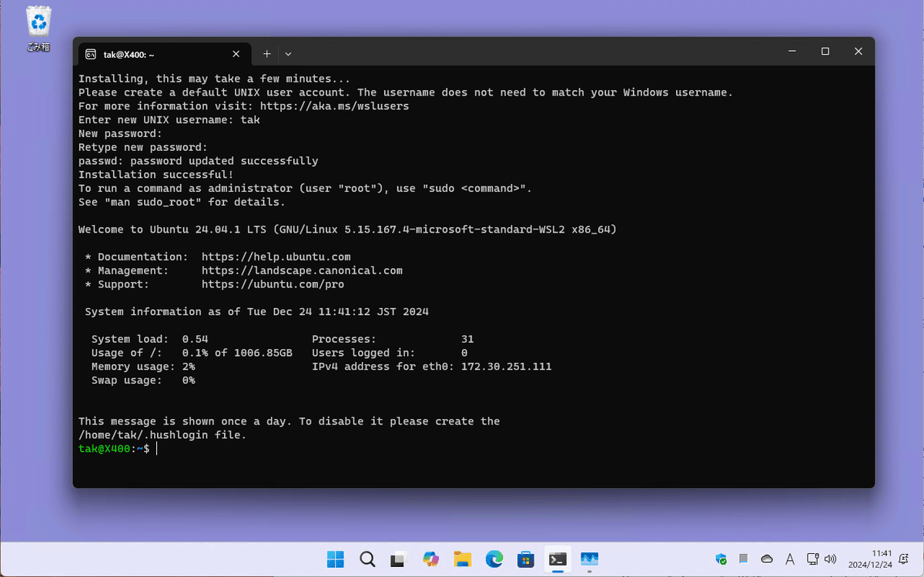This screenshot has width=924, height=577.
Task: Click the https://aka.ms/wslusers URL
Action: click(x=334, y=106)
